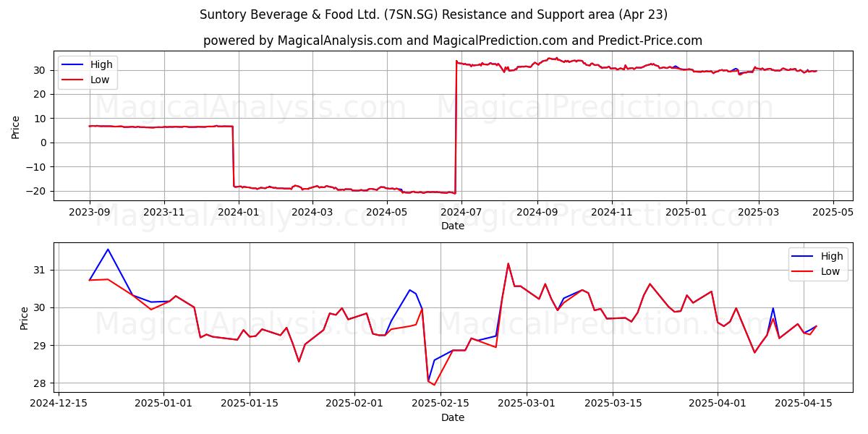Click the bottom chart x-axis label '2024-12-15'
The width and height of the screenshot is (868, 434).
pos(57,404)
